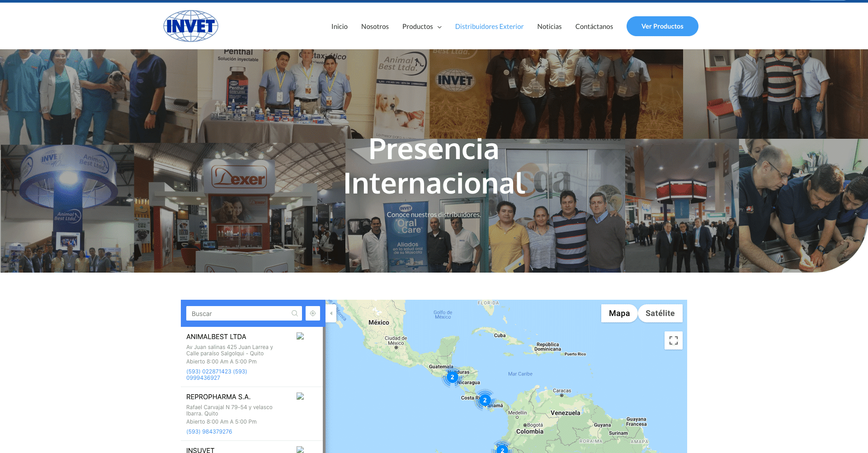Navigate to Noticias
Image resolution: width=868 pixels, height=453 pixels.
coord(549,27)
